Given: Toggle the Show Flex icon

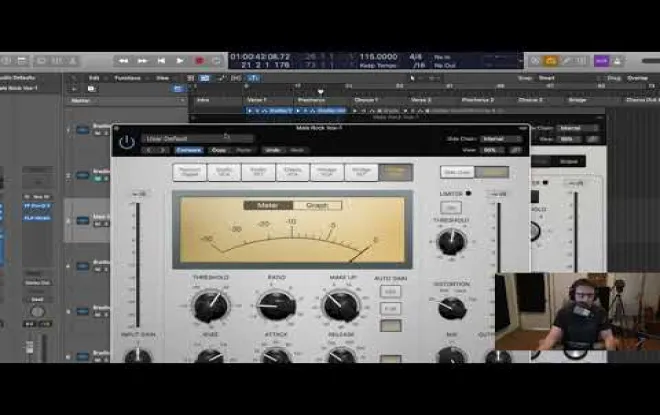Looking at the screenshot, I should 236,78.
